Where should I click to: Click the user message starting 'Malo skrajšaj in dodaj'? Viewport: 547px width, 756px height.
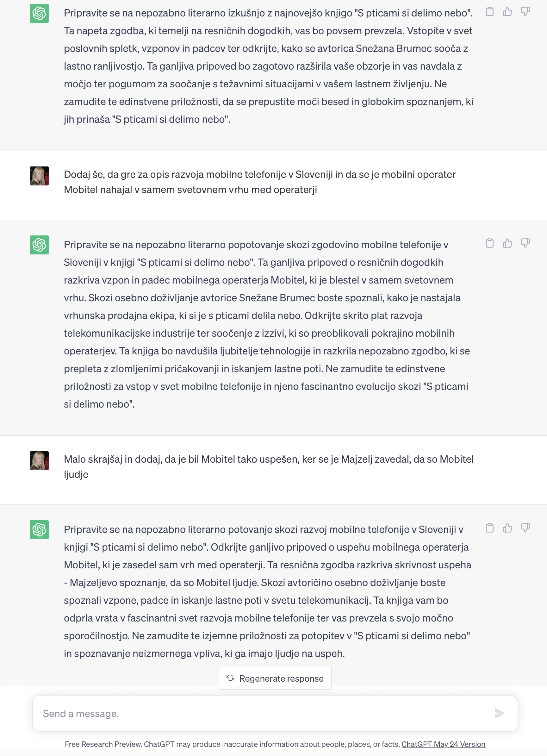tap(268, 467)
